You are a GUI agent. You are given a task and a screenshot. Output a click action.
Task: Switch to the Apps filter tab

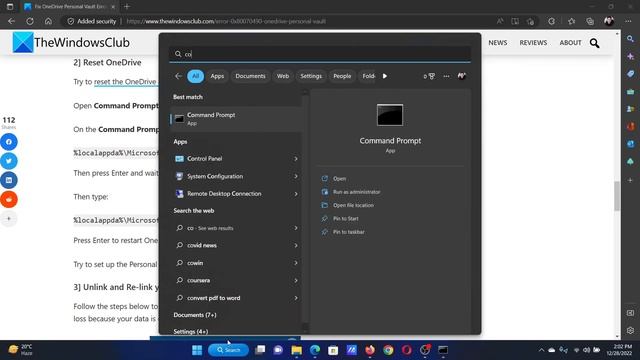pos(217,76)
